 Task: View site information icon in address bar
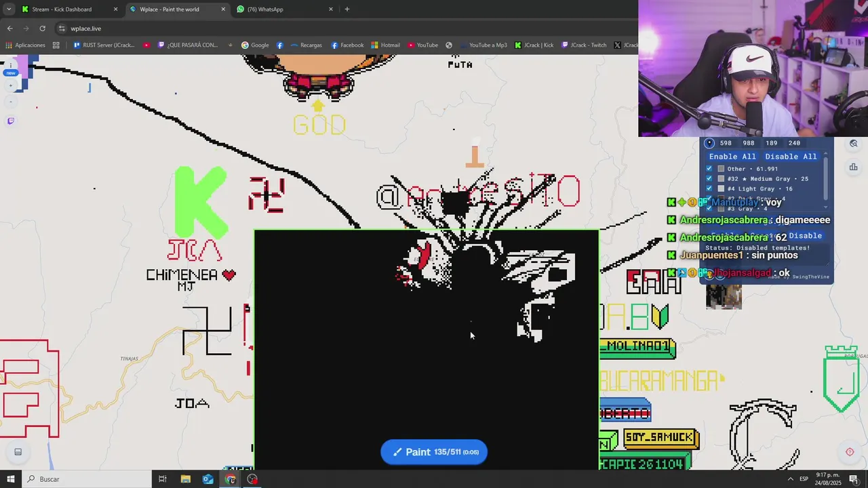62,28
